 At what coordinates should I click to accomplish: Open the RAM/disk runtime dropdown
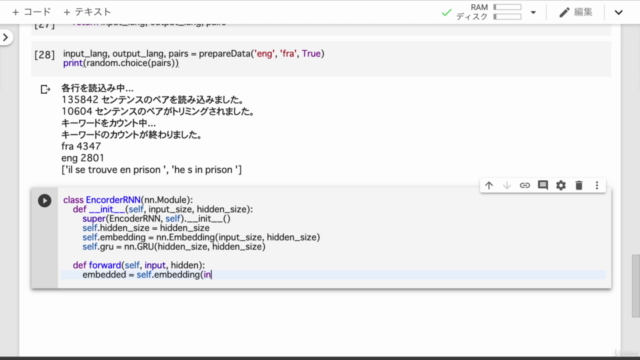tap(533, 12)
